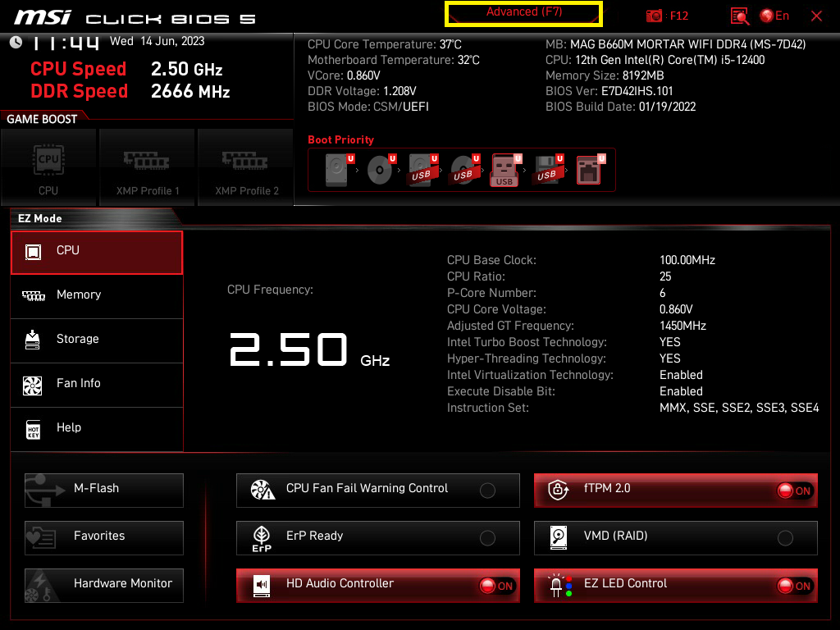The height and width of the screenshot is (630, 840).
Task: Select the USB hard disk boot device
Action: pyautogui.click(x=422, y=169)
